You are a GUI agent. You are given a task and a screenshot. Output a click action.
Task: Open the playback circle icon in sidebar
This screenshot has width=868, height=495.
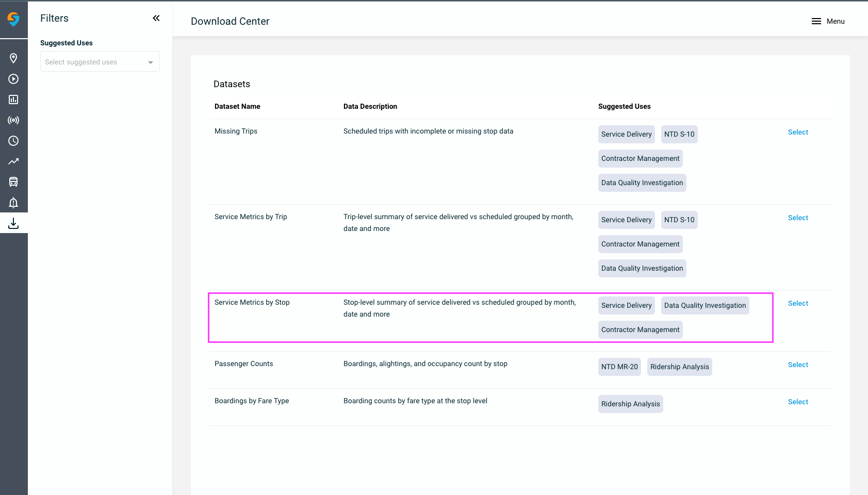coord(13,79)
